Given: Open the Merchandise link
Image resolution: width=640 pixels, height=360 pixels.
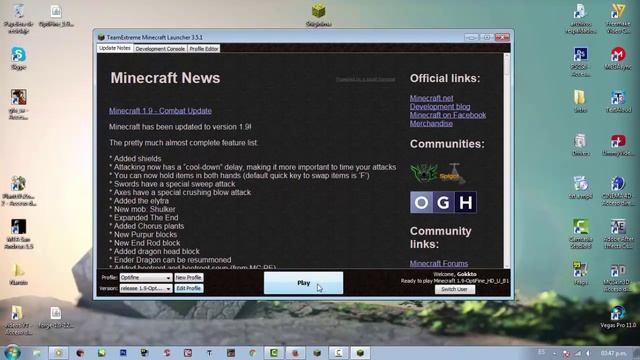Looking at the screenshot, I should (x=431, y=124).
